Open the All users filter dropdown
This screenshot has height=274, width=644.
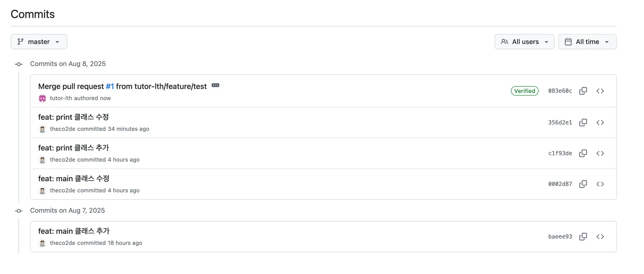[x=524, y=42]
